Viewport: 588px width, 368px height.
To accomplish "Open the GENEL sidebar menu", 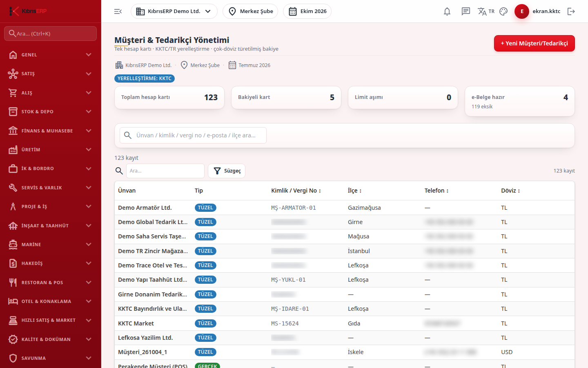I will coord(51,55).
